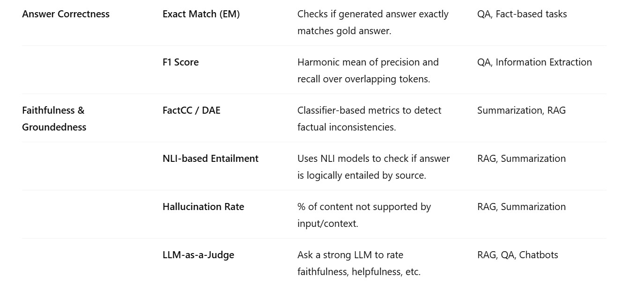Click the 'Uses NLI models' description text

coord(373,167)
